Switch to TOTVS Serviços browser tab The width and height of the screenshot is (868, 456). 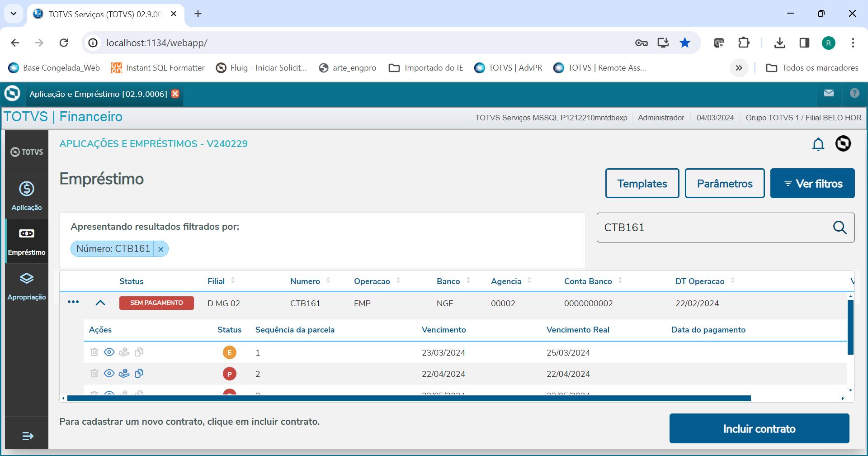pyautogui.click(x=104, y=14)
